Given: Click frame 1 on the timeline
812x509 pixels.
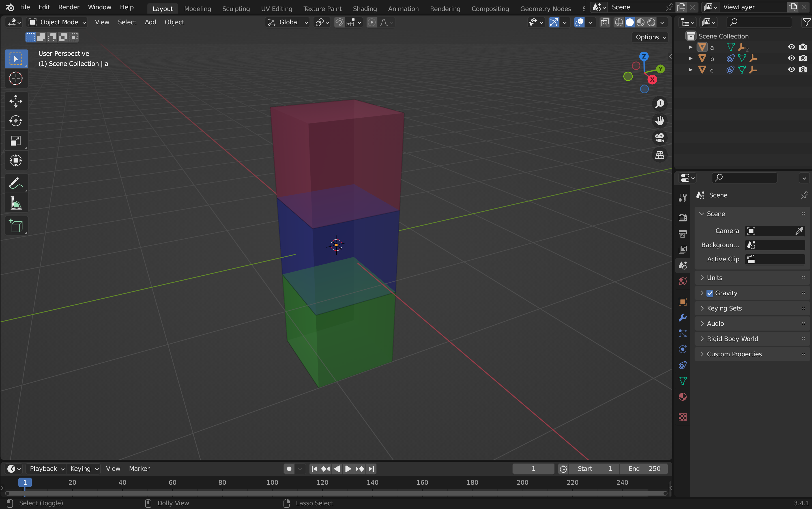Looking at the screenshot, I should coord(25,482).
